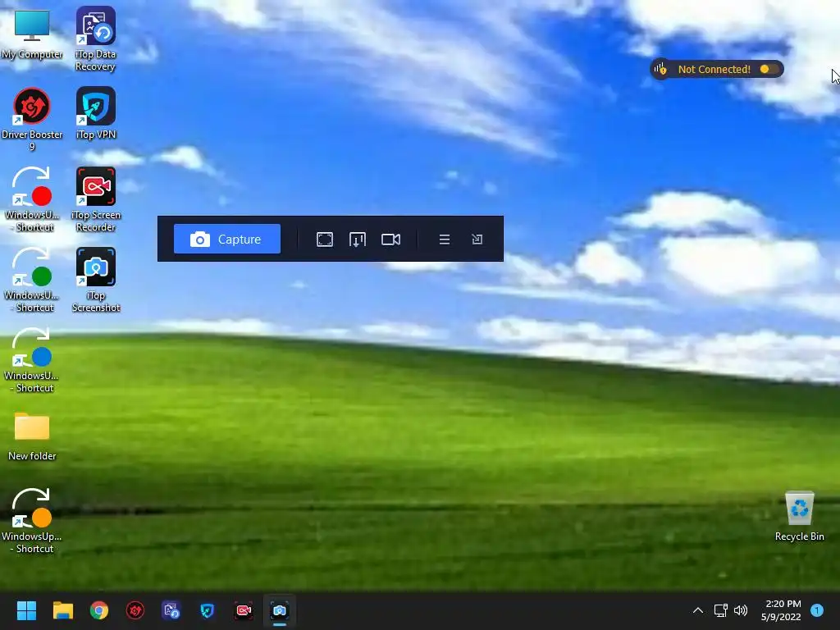The width and height of the screenshot is (840, 630).
Task: Click the Not Connected! status text
Action: (x=714, y=69)
